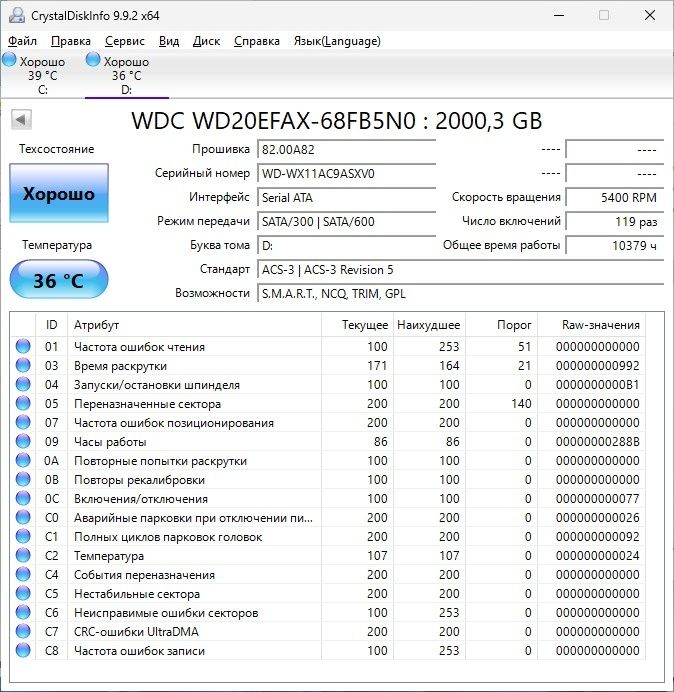
Task: Click the Наихудшее column header
Action: click(x=429, y=325)
